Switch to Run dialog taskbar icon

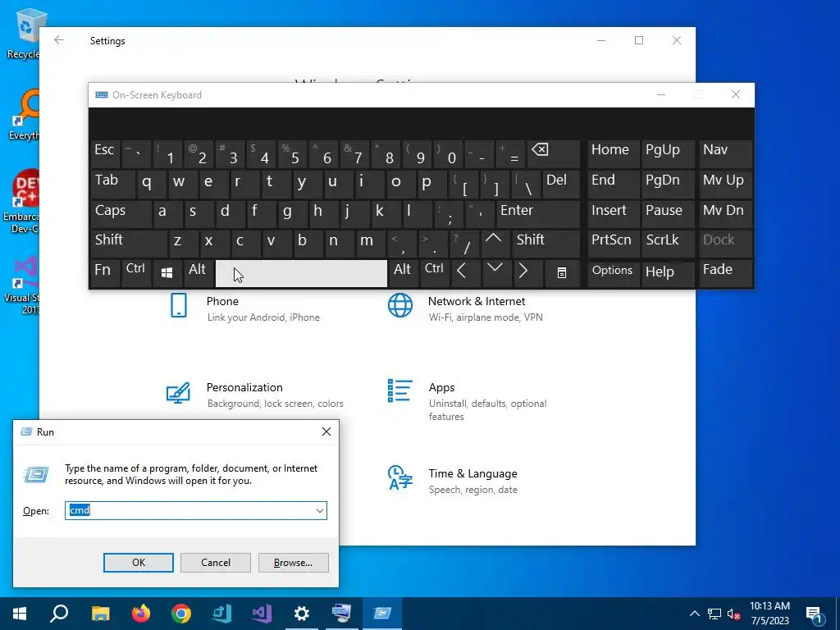(382, 614)
